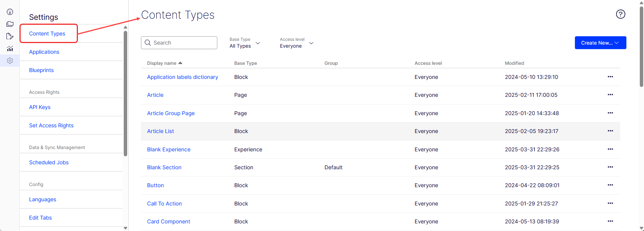Open more options for Article row
Image resolution: width=644 pixels, height=231 pixels.
pos(610,95)
